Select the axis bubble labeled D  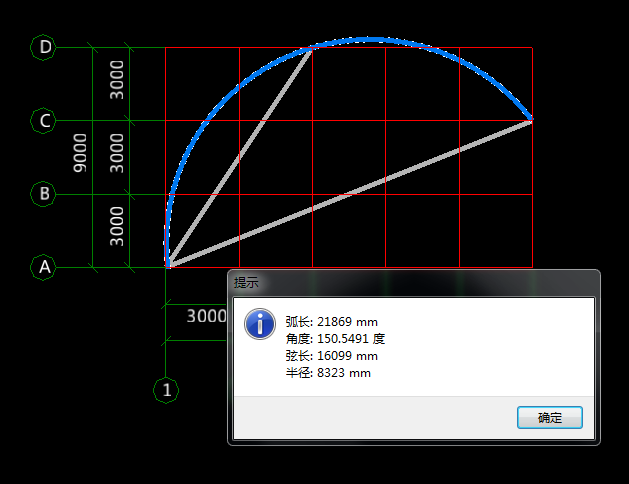[x=44, y=47]
